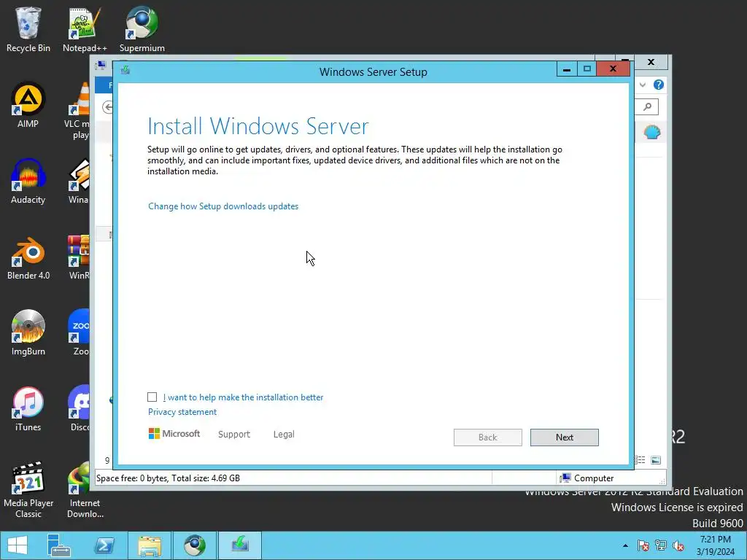Open the AIMP desktop shortcut
This screenshot has height=560, width=747.
coord(28,105)
